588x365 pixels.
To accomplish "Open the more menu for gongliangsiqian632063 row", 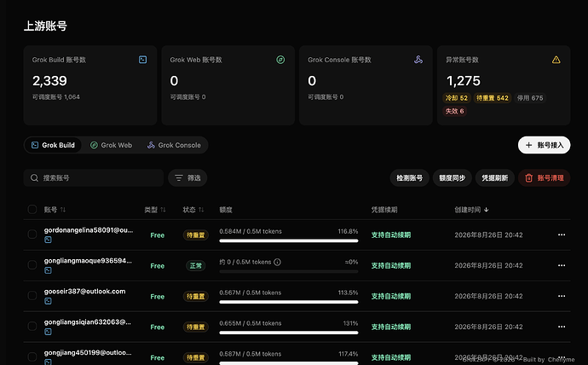I will tap(562, 327).
